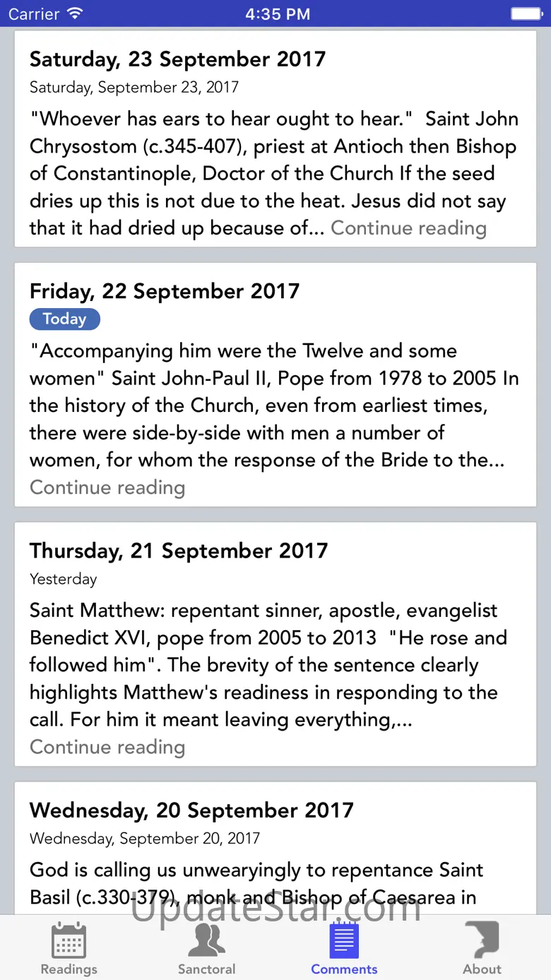Image resolution: width=551 pixels, height=980 pixels.
Task: Tap the Yesterday label under Thursday
Action: pos(63,579)
